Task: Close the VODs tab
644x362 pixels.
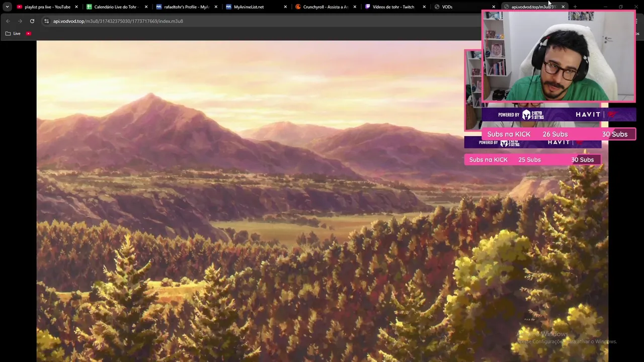Action: tap(494, 7)
